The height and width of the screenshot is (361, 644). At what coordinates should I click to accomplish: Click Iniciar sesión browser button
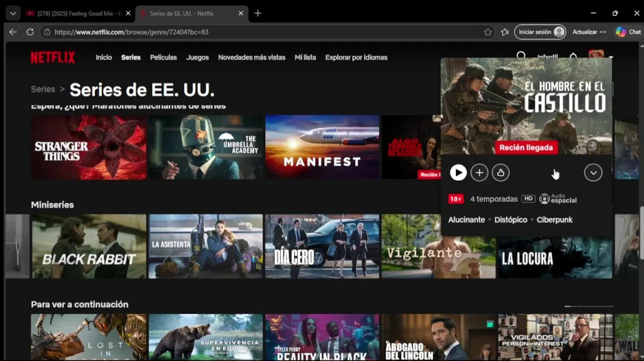point(540,32)
